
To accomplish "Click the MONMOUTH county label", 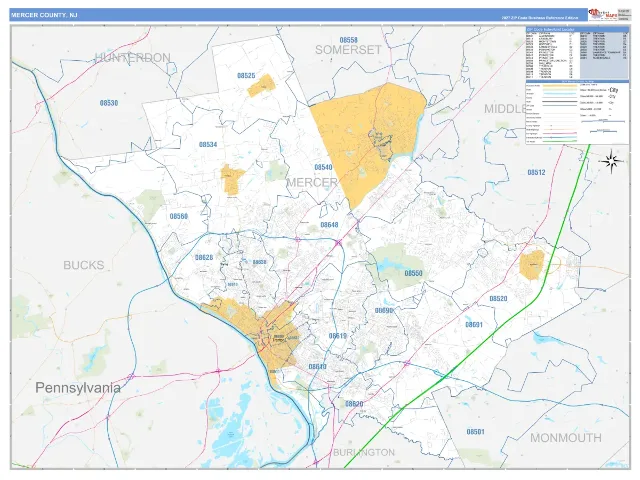I will coord(566,438).
